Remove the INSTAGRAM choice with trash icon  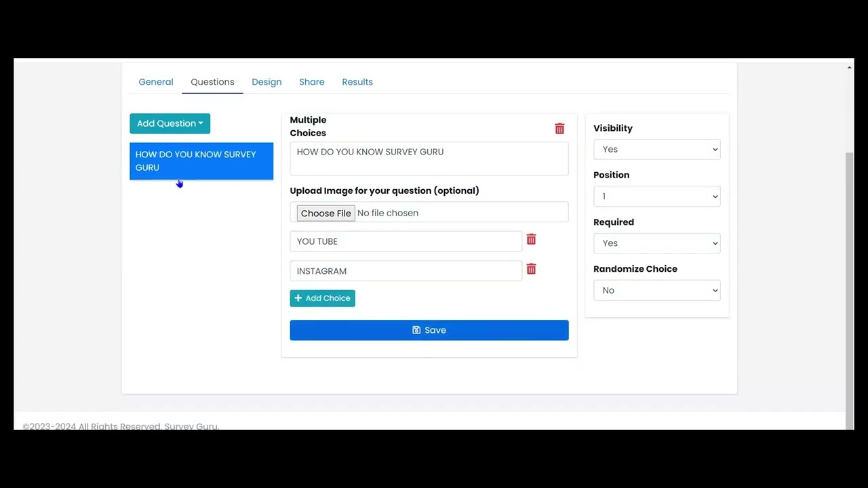531,270
